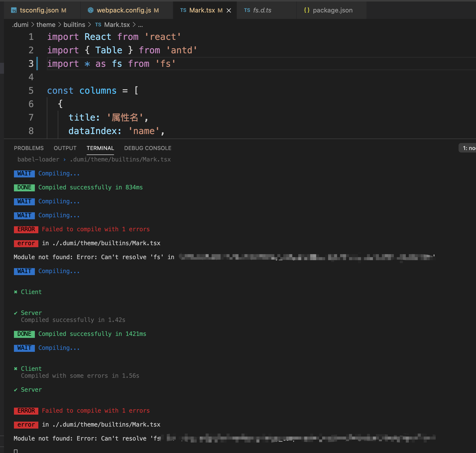Click the builtins breadcrumb link
This screenshot has width=476, height=453.
pyautogui.click(x=74, y=25)
